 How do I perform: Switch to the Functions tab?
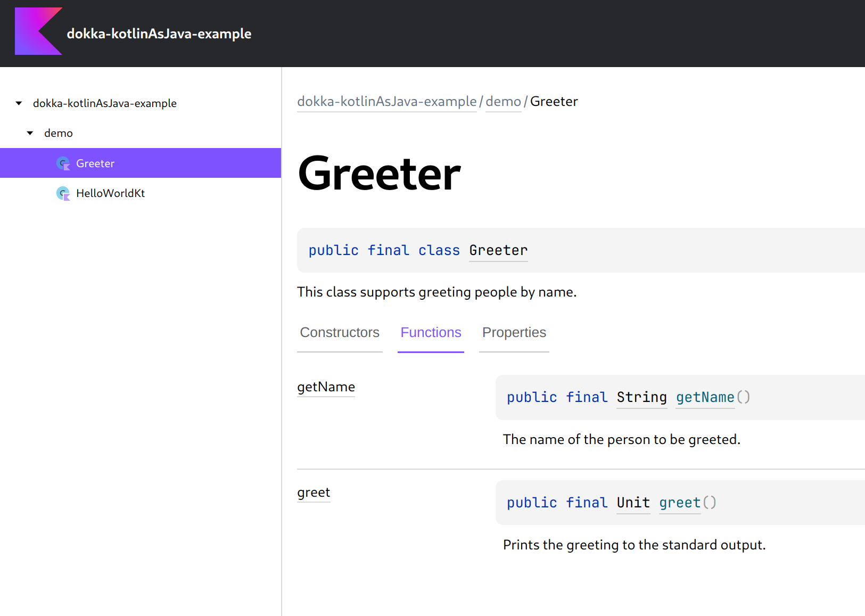coord(431,333)
